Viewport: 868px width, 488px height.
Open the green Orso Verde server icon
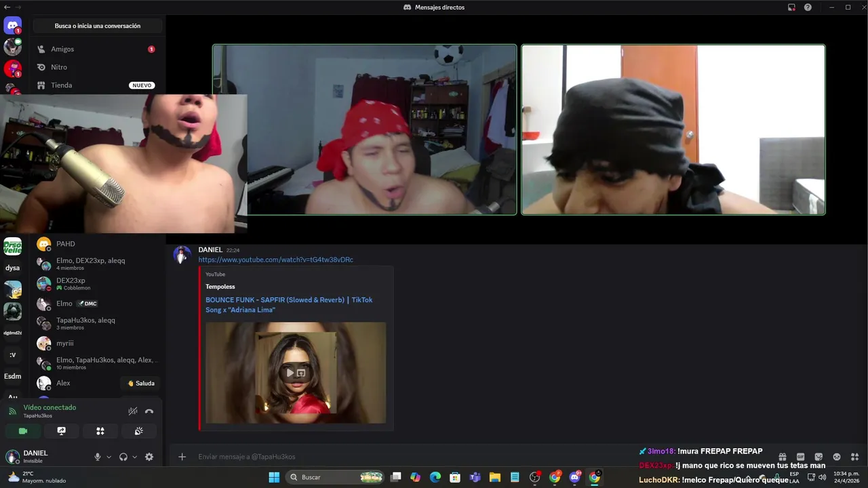tap(12, 246)
